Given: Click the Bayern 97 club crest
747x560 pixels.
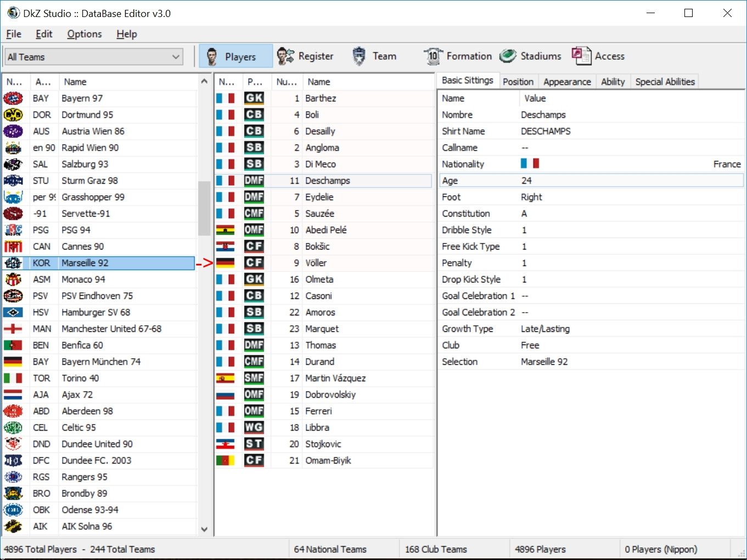Looking at the screenshot, I should (x=13, y=98).
